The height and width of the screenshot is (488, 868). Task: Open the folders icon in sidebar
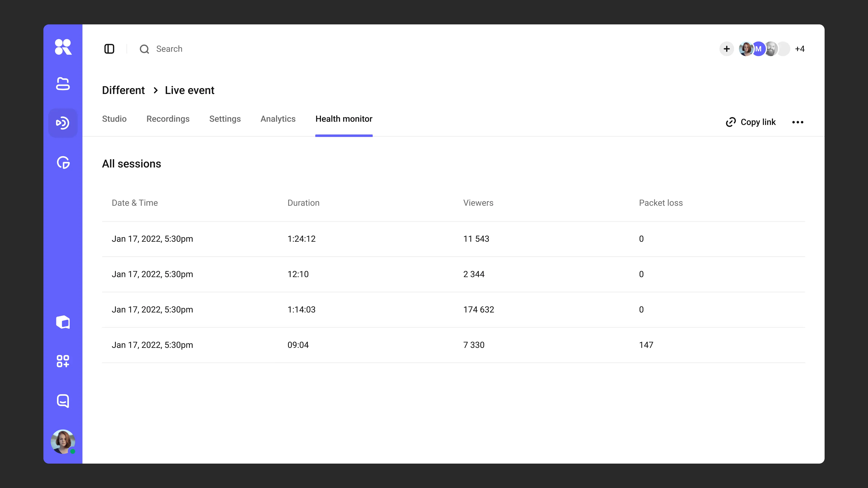(63, 84)
